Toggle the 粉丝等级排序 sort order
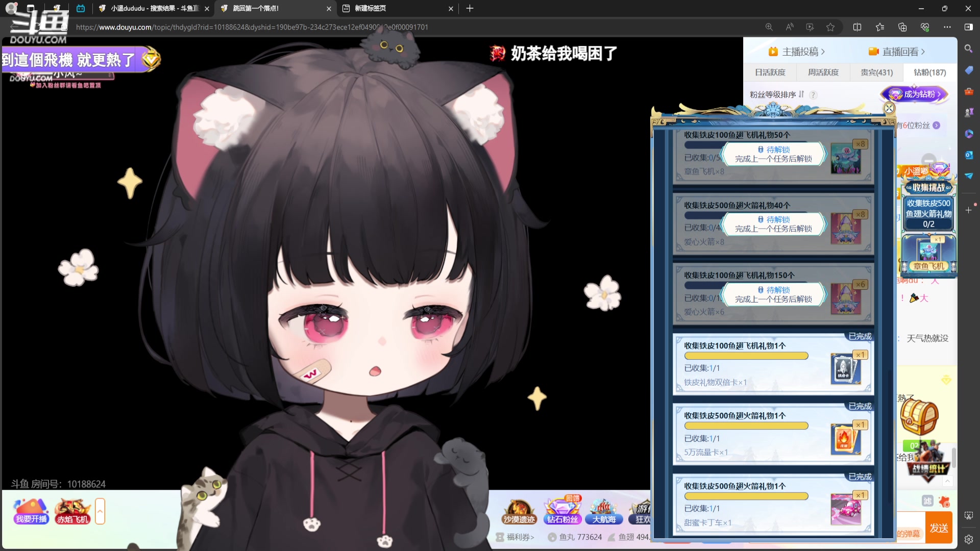This screenshot has width=980, height=551. (x=776, y=94)
